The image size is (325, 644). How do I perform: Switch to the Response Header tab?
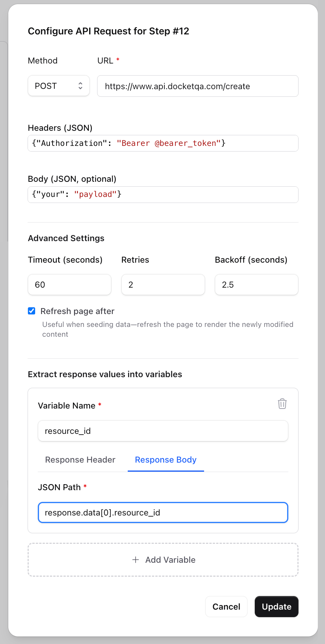(x=80, y=460)
